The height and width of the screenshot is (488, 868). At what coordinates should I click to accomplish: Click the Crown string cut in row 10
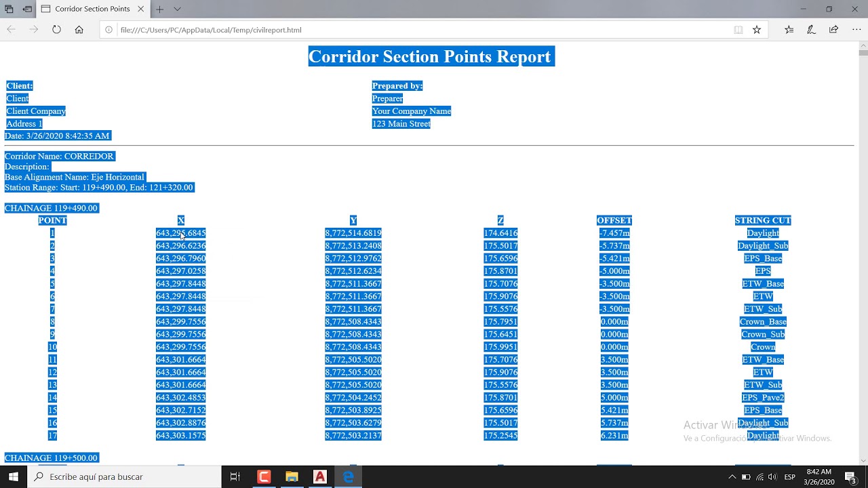click(x=763, y=347)
